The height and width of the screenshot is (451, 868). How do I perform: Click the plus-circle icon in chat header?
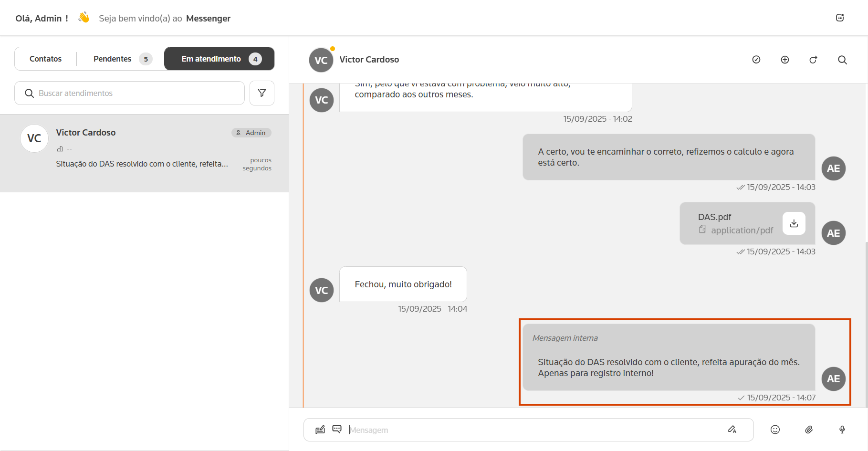[784, 60]
